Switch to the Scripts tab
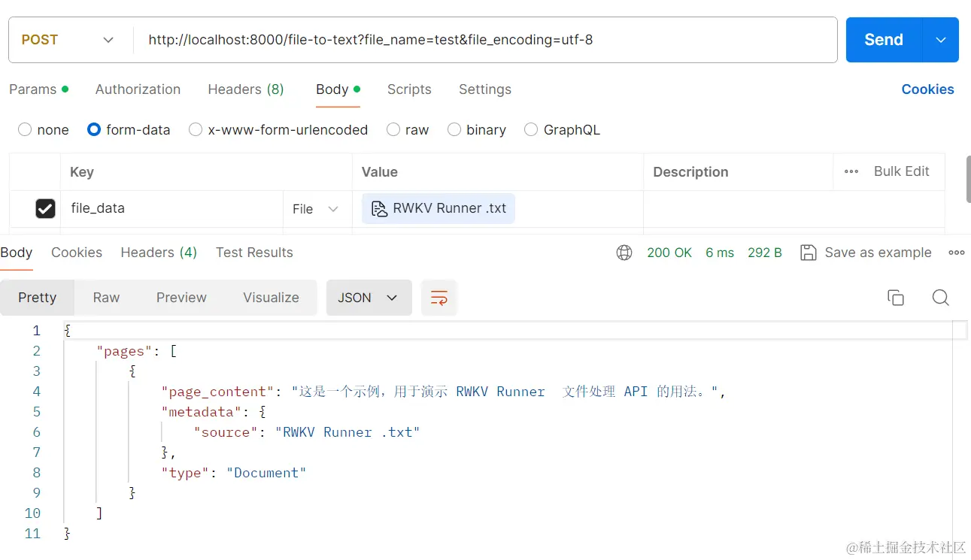 click(x=409, y=89)
